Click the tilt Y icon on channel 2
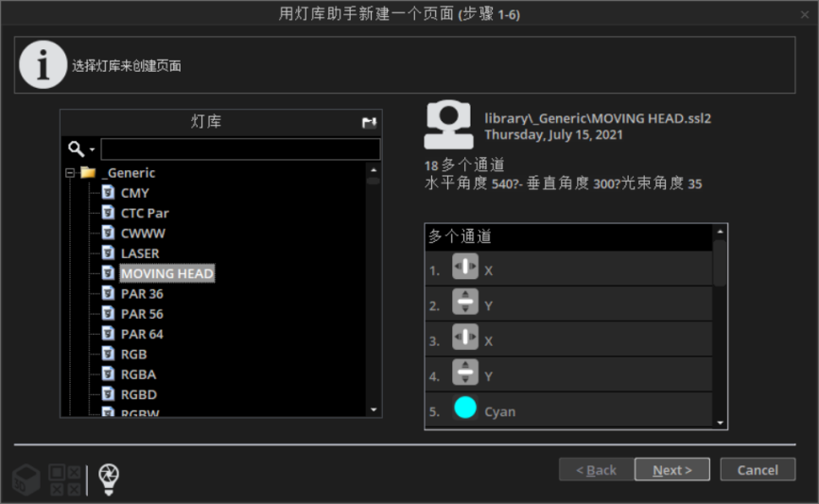Viewport: 819px width, 504px height. coord(465,304)
